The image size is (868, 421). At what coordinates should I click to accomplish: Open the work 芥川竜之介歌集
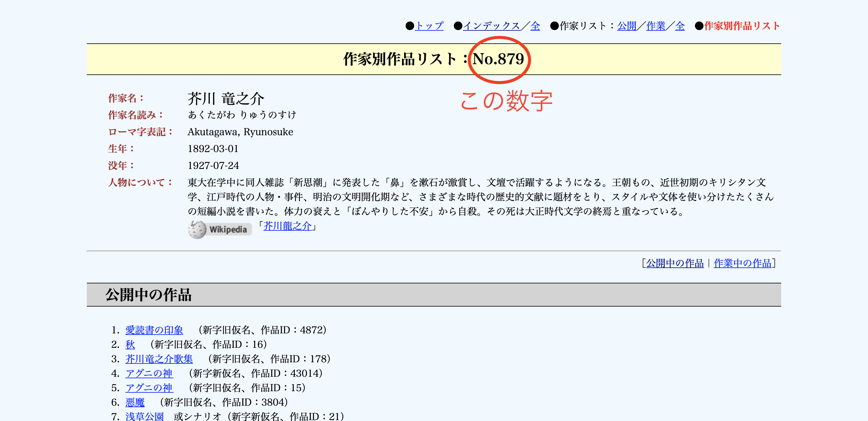click(159, 359)
